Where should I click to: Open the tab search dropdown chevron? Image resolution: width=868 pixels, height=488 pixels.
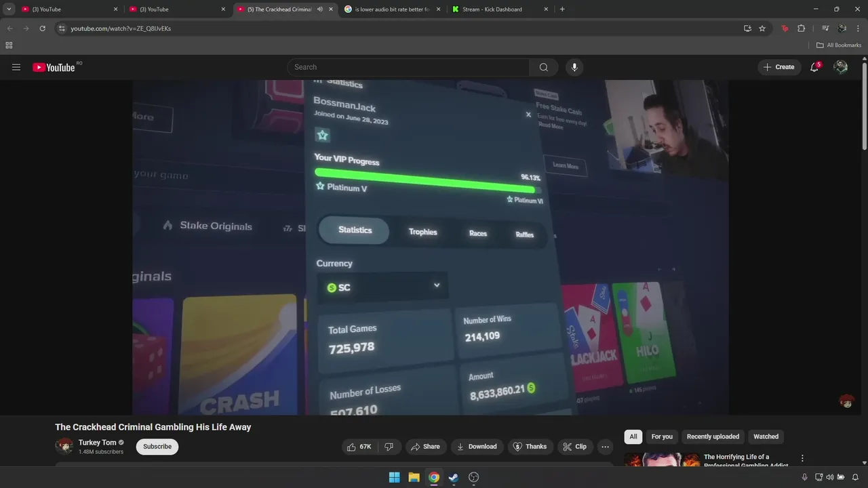pyautogui.click(x=9, y=9)
